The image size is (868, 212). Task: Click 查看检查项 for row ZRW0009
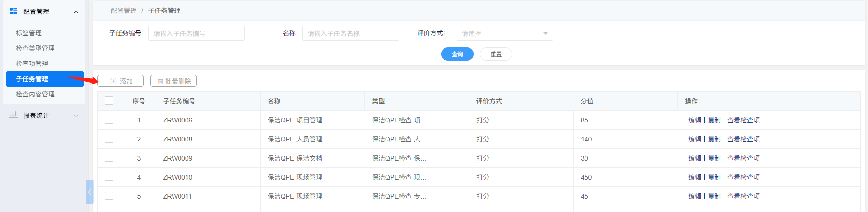(744, 158)
